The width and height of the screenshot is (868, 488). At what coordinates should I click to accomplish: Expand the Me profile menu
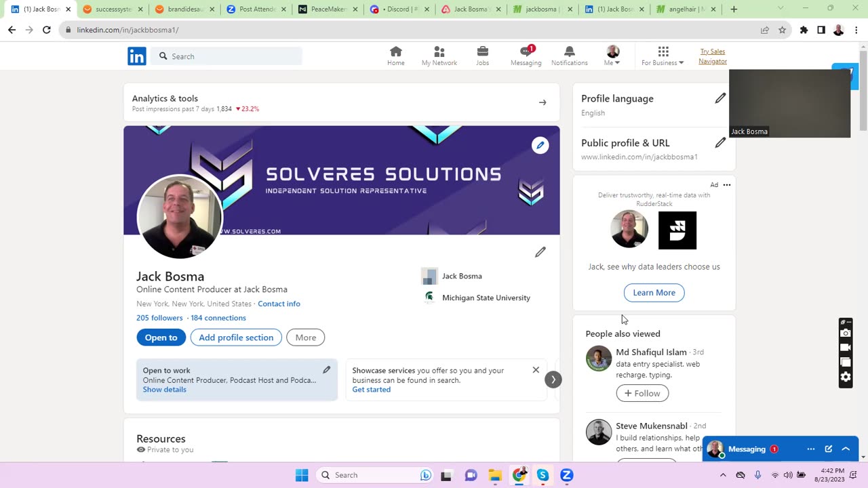point(612,56)
